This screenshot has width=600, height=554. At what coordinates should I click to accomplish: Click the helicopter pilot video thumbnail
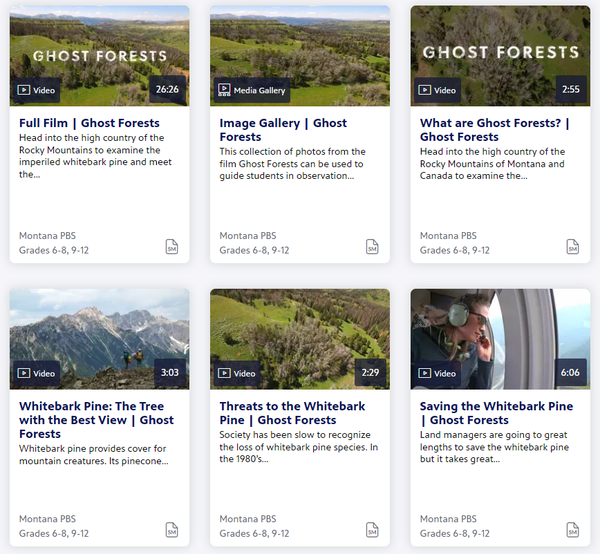[500, 330]
